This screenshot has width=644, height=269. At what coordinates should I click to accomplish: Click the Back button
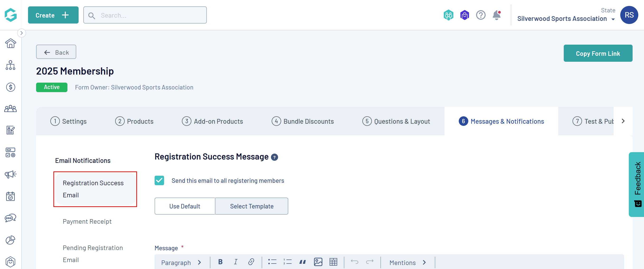click(x=56, y=52)
